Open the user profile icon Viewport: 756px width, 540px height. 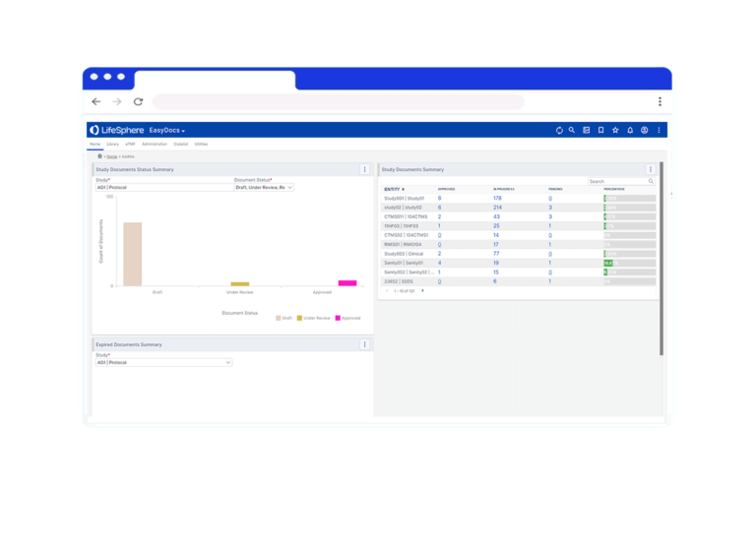(645, 130)
